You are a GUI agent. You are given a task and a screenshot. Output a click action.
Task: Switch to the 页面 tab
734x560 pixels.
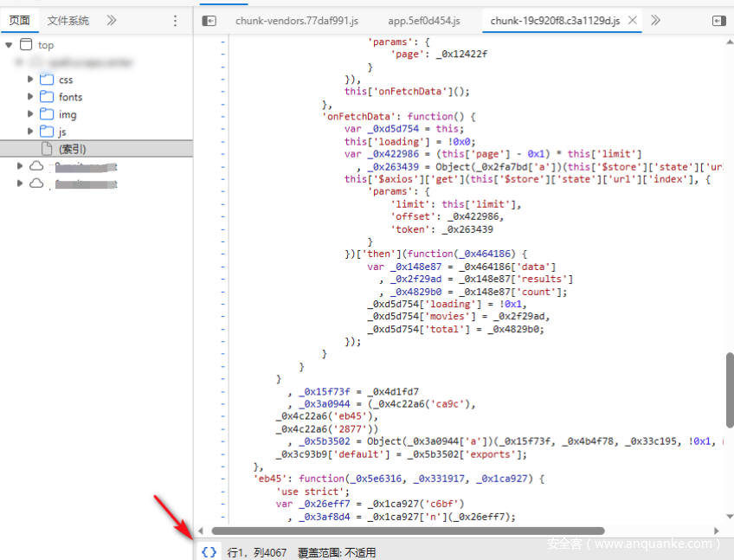point(20,21)
